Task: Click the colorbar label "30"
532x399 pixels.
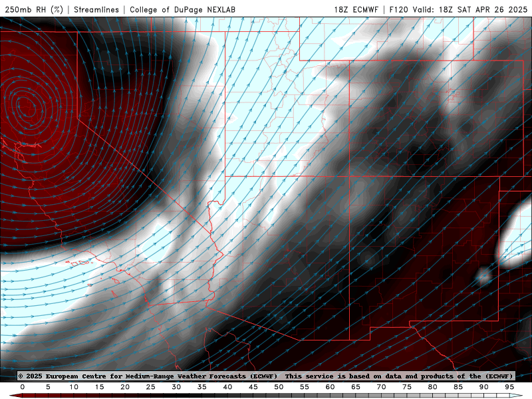Action: tap(176, 387)
